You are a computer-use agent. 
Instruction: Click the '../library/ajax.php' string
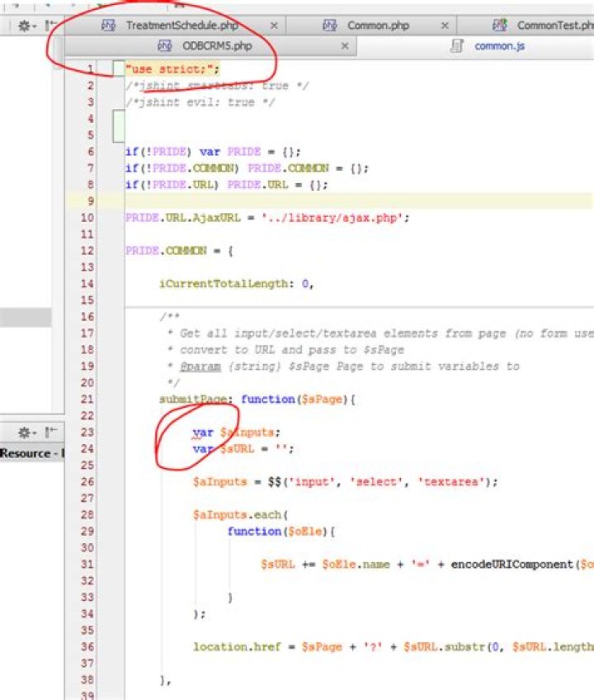click(x=332, y=218)
